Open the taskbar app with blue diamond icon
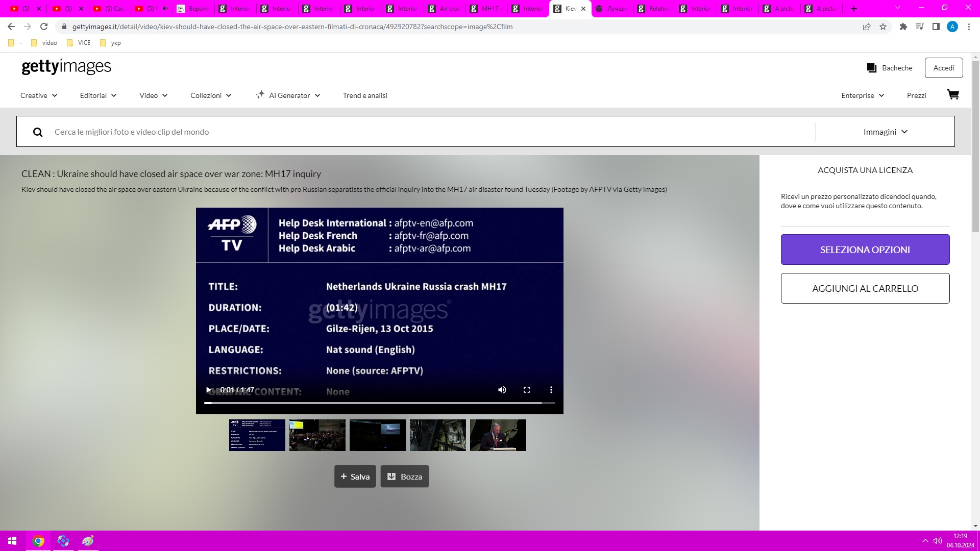Image resolution: width=980 pixels, height=551 pixels. [x=63, y=541]
